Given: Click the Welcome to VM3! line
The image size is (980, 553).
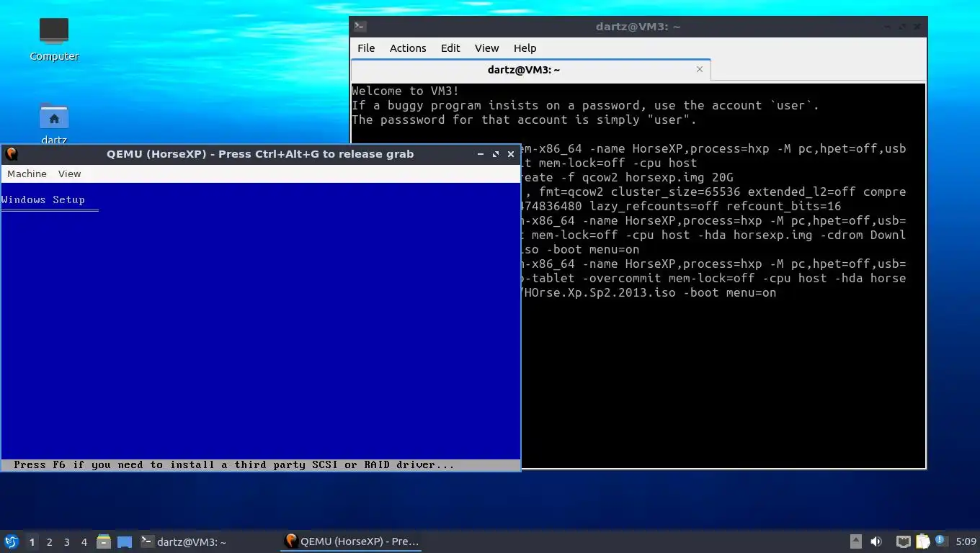Looking at the screenshot, I should tap(405, 91).
